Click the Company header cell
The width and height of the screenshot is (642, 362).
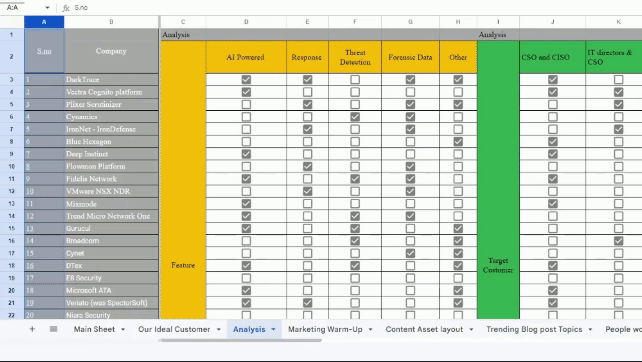point(111,51)
